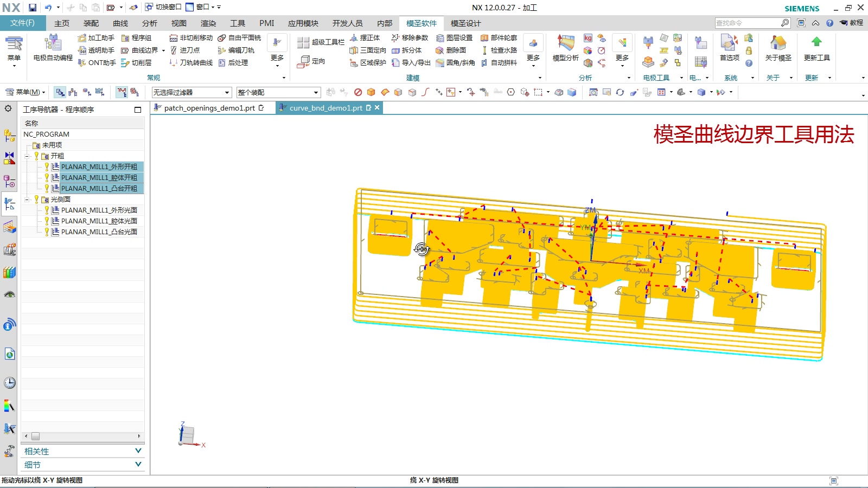Select the 拆分体 split body tool

(406, 50)
